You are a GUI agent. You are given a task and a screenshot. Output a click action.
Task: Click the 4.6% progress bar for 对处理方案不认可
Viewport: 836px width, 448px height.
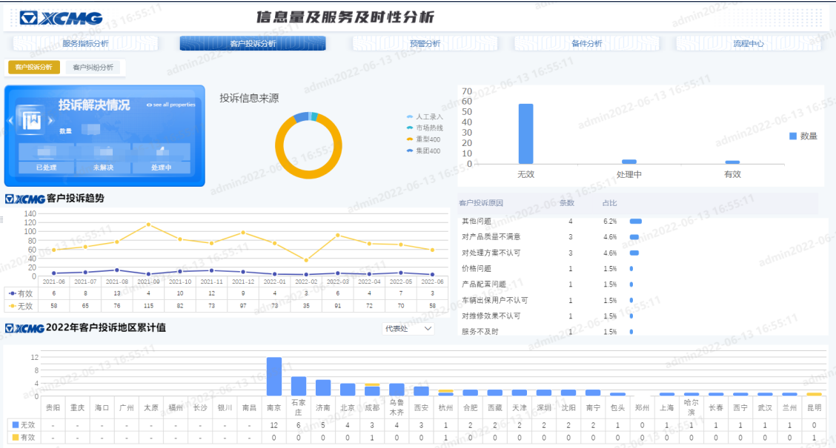(634, 253)
